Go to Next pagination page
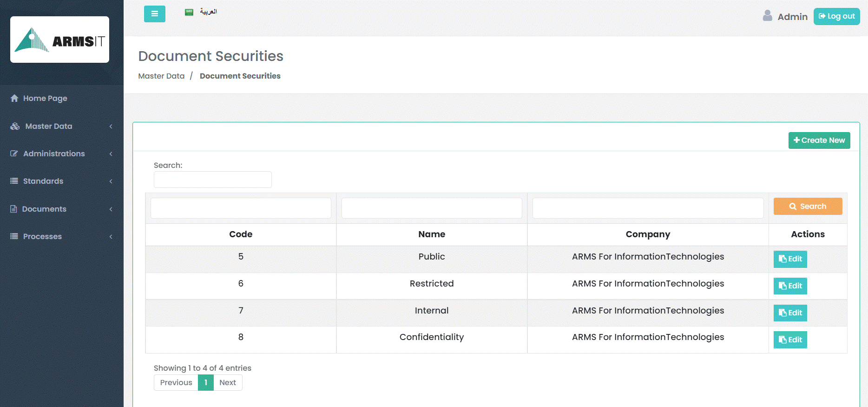 (228, 382)
